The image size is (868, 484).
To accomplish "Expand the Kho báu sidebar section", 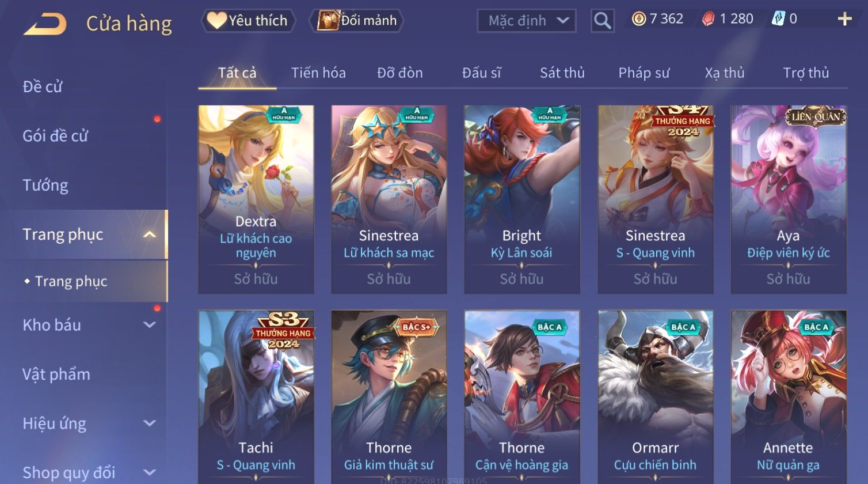I will 149,325.
